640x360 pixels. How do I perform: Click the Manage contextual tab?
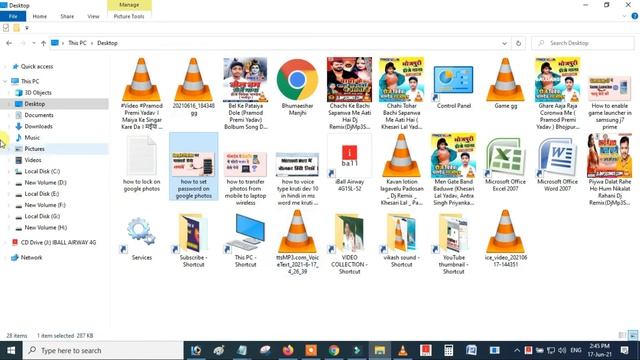click(x=129, y=5)
